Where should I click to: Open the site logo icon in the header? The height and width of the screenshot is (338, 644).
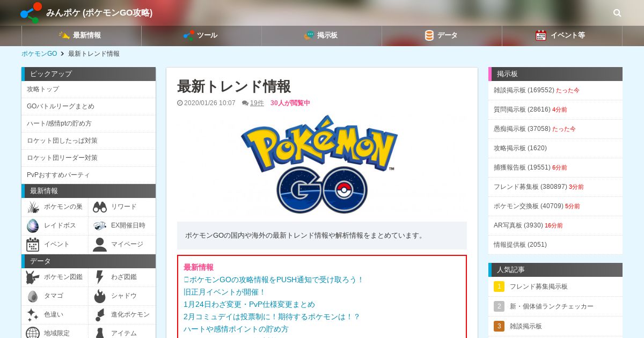tap(31, 12)
